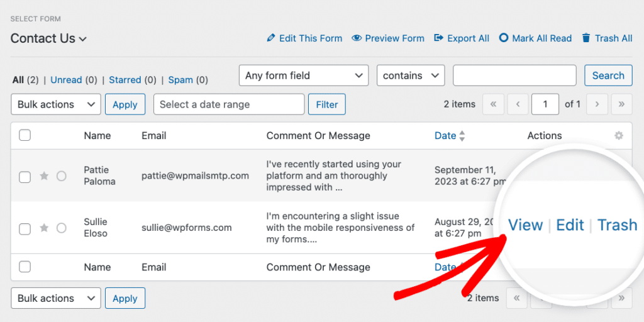The image size is (644, 322).
Task: Click the eye icon for Preview Form
Action: pyautogui.click(x=357, y=38)
